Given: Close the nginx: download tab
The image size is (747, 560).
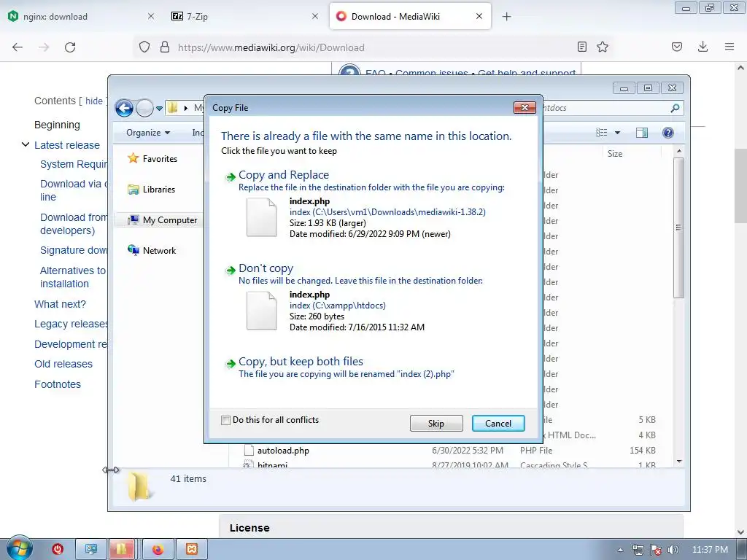Looking at the screenshot, I should click(150, 16).
